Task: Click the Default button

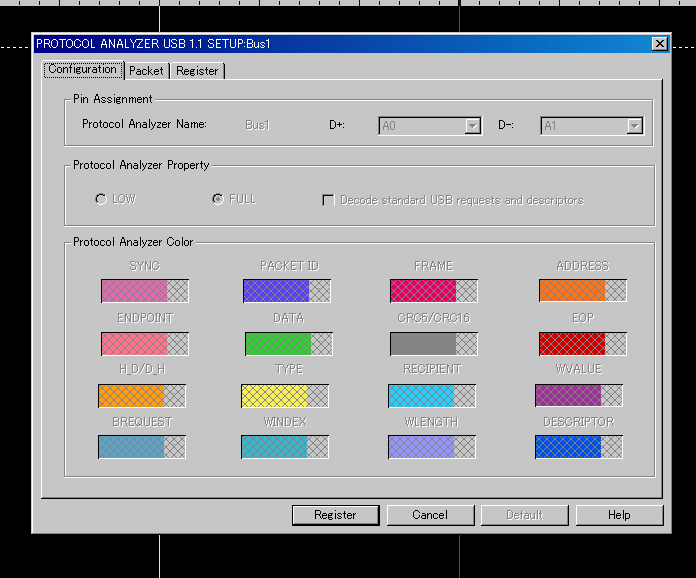Action: point(525,515)
